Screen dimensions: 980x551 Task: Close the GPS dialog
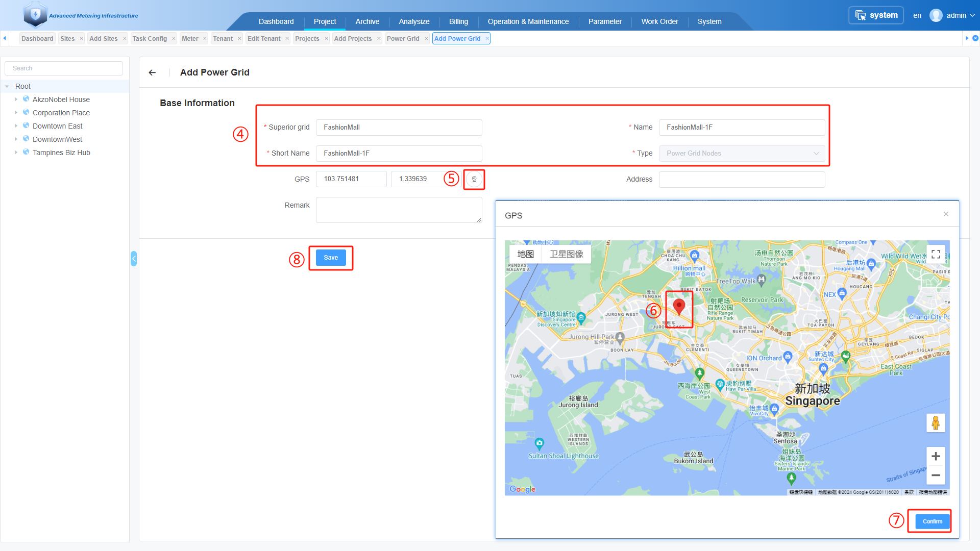[946, 214]
